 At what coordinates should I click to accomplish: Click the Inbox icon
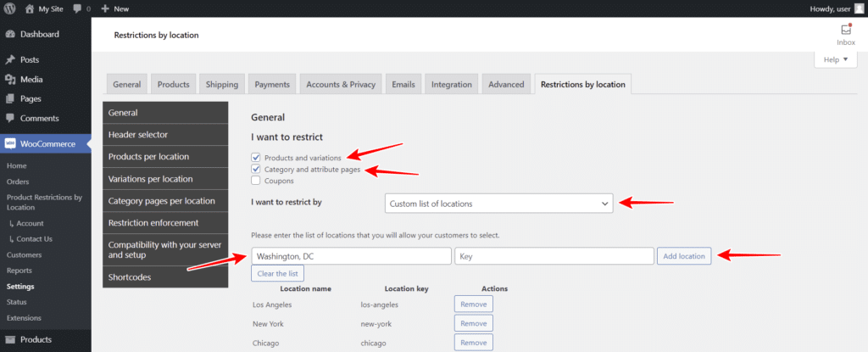pyautogui.click(x=845, y=30)
